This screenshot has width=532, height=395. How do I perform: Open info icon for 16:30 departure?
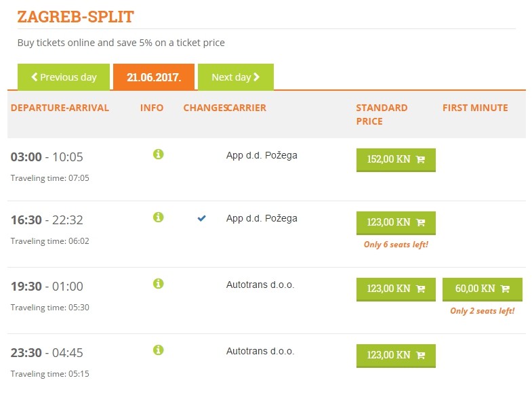coord(158,217)
